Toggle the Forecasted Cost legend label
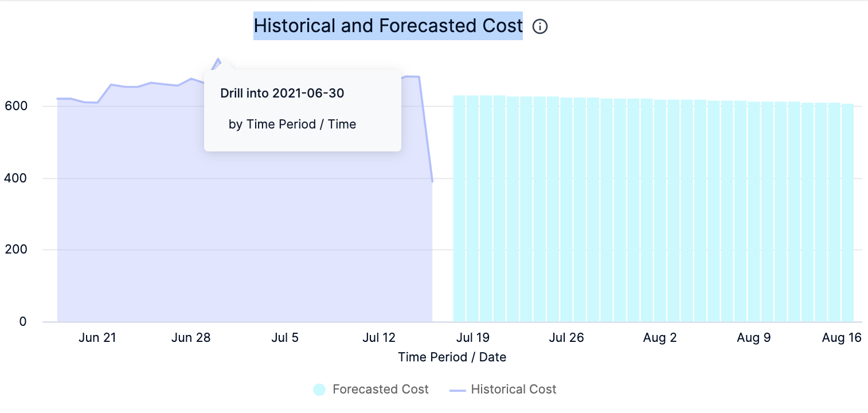 [x=380, y=389]
